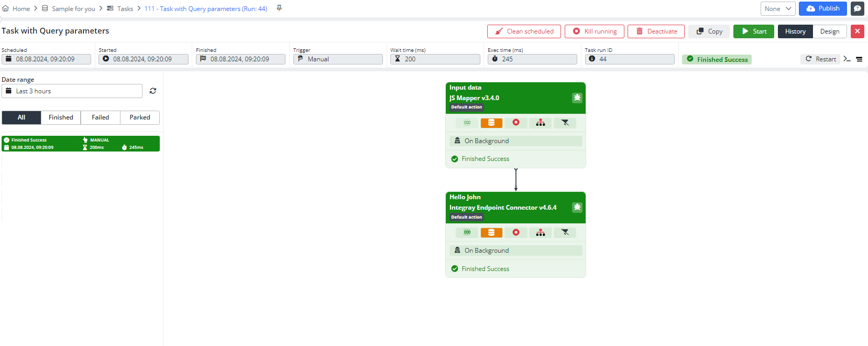Viewport: 868px width, 346px height.
Task: Pin the task using the pin icon
Action: point(279,8)
